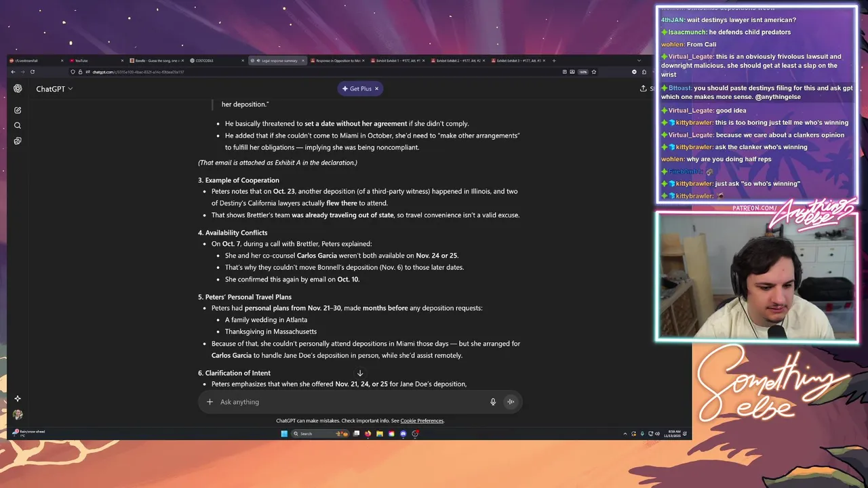Click 'A family wedding in Atlanta' bullet

point(266,320)
